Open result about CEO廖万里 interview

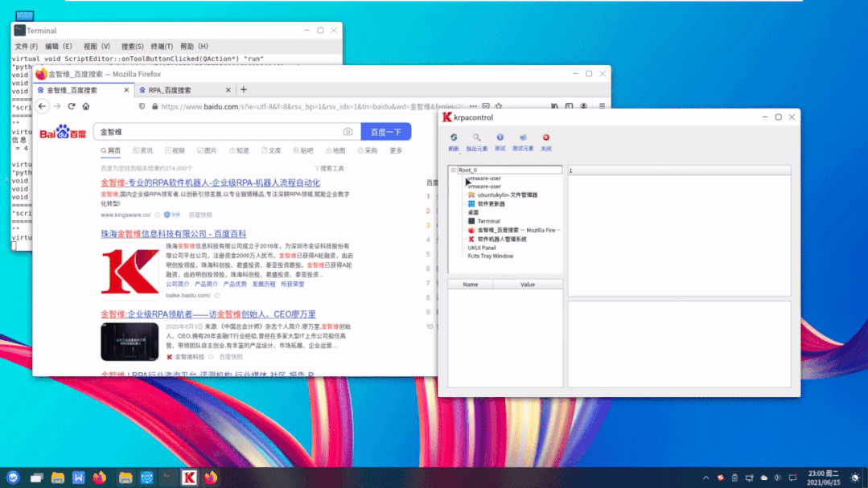point(208,314)
